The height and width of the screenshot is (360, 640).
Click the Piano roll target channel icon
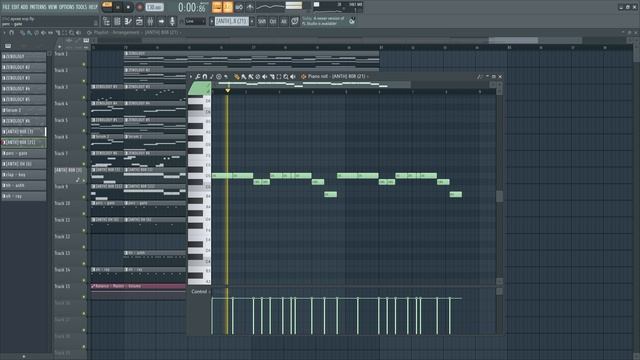(x=303, y=77)
